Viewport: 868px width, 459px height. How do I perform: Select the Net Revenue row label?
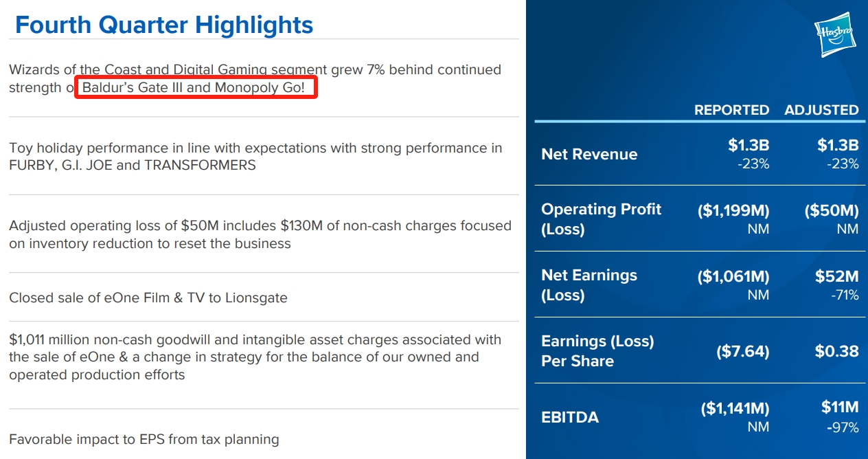coord(589,155)
